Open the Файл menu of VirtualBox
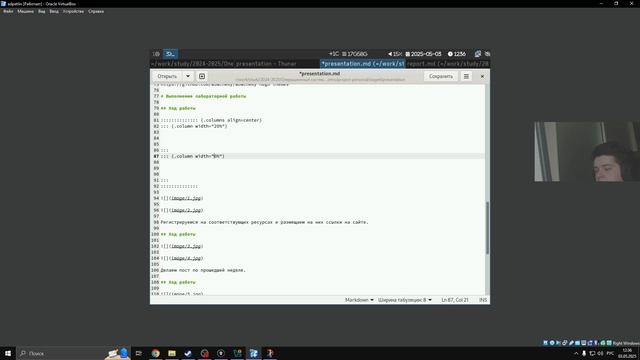The height and width of the screenshot is (360, 640). pyautogui.click(x=8, y=11)
